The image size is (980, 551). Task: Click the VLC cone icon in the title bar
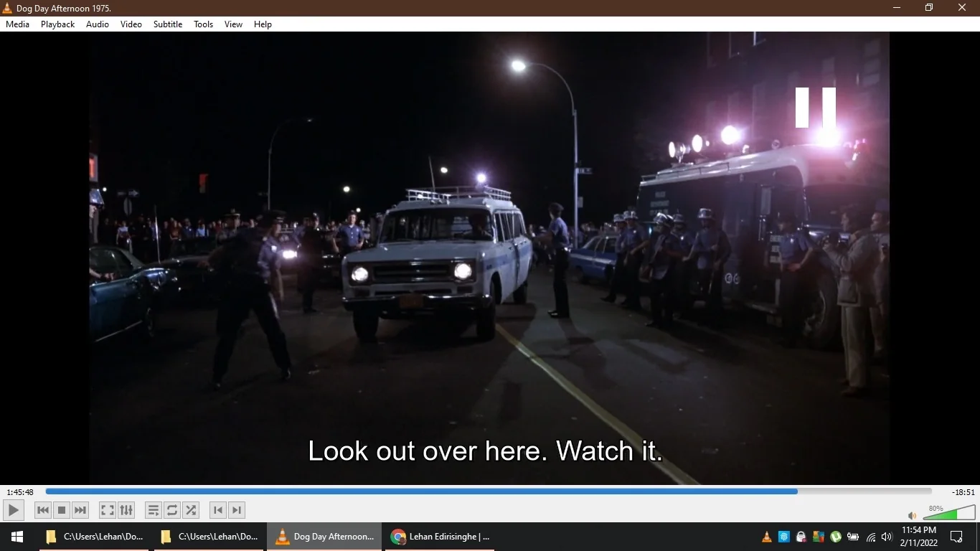click(7, 8)
